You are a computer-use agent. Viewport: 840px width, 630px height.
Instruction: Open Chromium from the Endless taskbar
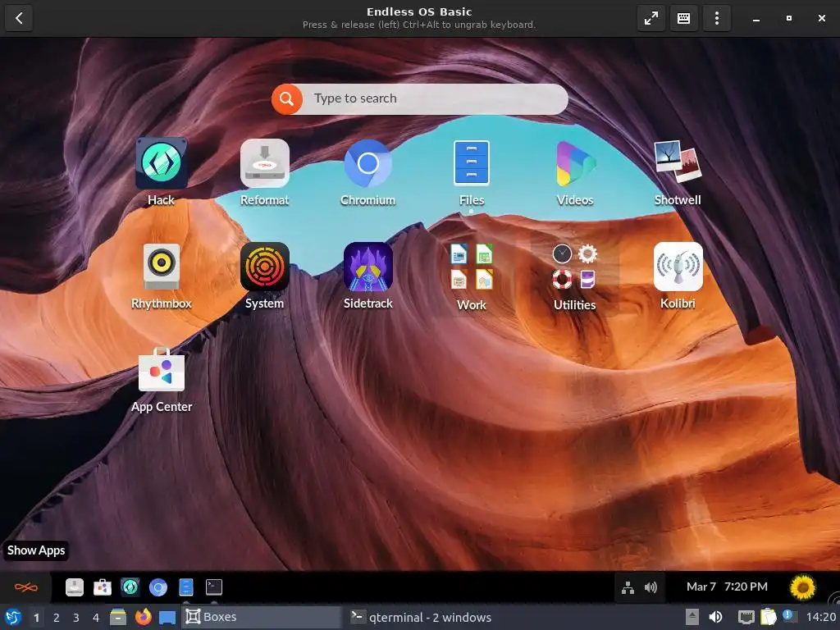click(x=158, y=587)
